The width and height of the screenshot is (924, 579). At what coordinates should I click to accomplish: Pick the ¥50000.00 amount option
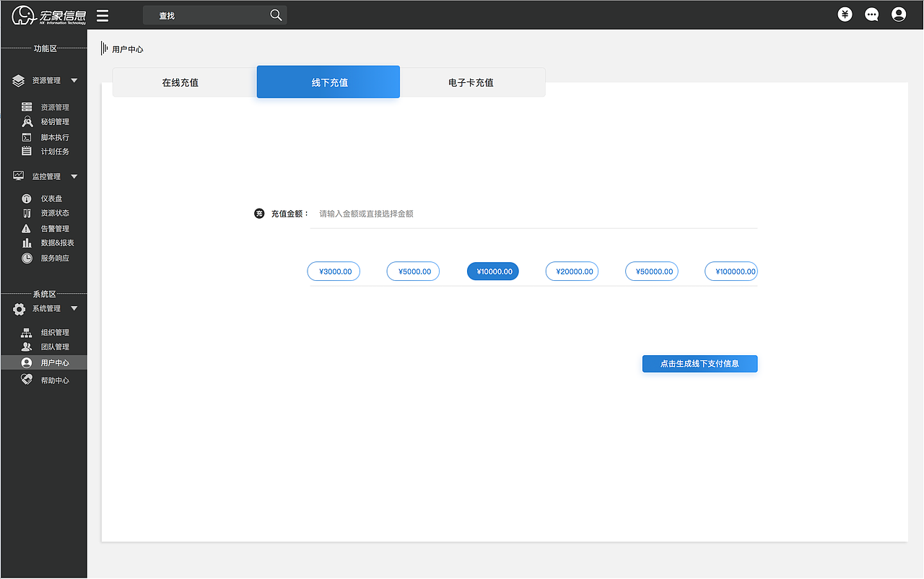(x=652, y=271)
